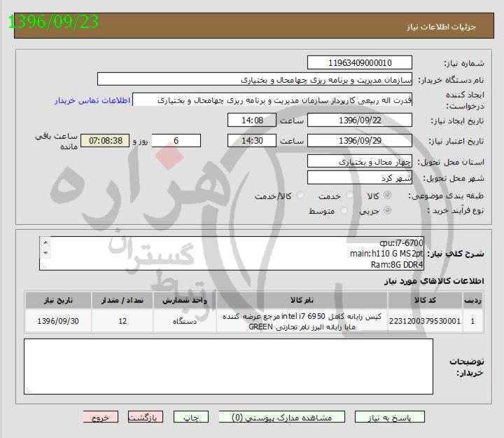Select the خدمت radio button
Screen dimensions: 504x438
coord(349,195)
